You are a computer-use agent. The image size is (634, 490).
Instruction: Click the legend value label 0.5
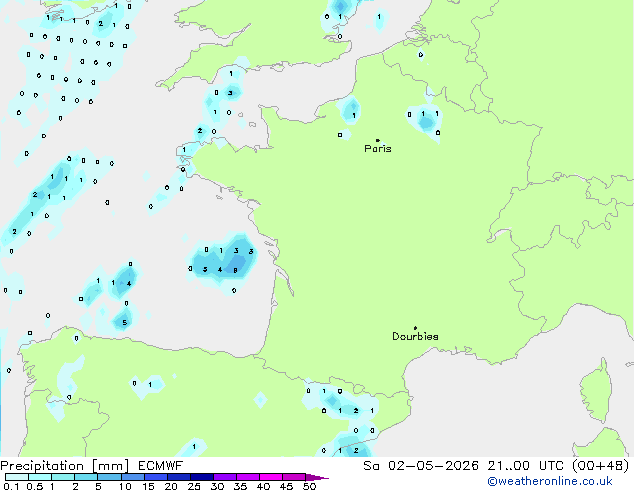[x=35, y=486]
